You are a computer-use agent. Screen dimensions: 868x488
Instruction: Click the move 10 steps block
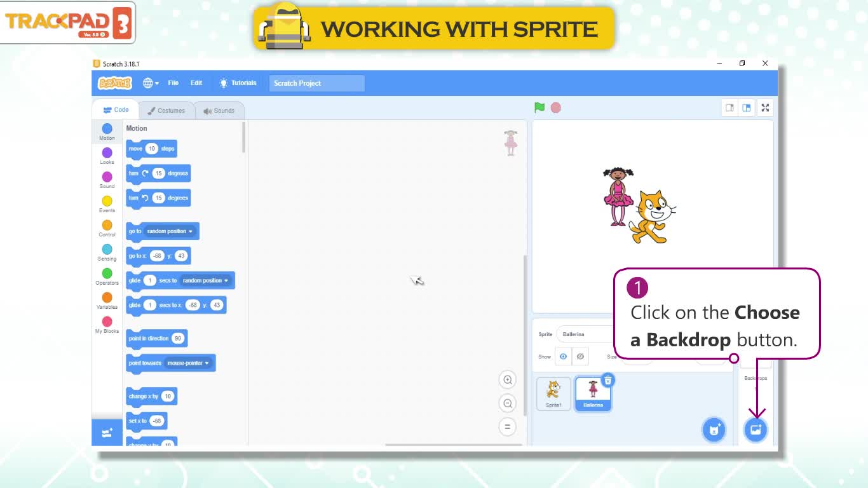(151, 149)
